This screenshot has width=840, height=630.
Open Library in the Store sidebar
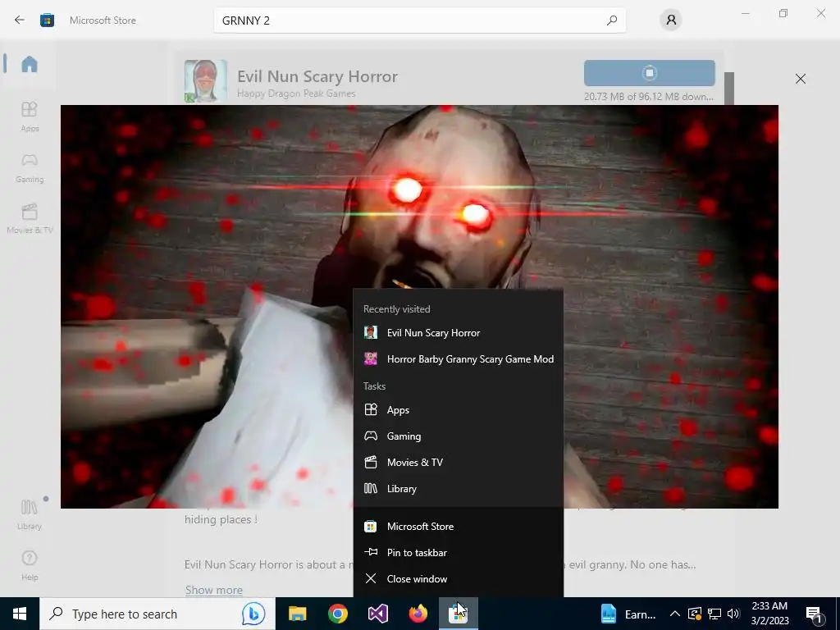click(30, 514)
